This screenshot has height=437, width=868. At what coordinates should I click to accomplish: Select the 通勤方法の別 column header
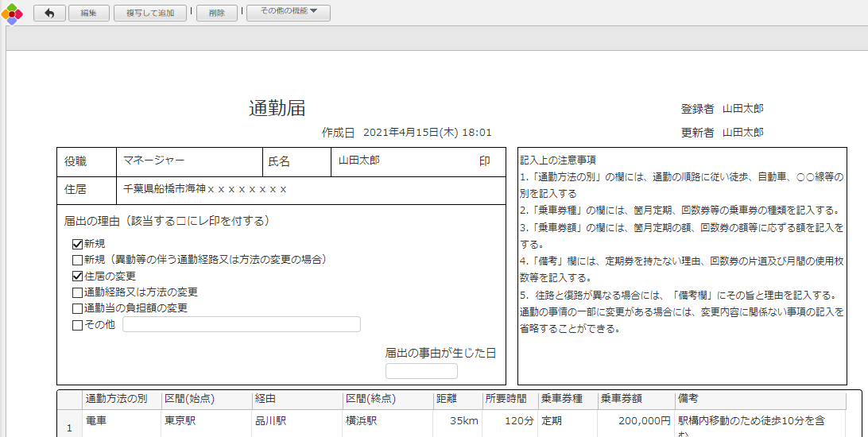coord(116,399)
